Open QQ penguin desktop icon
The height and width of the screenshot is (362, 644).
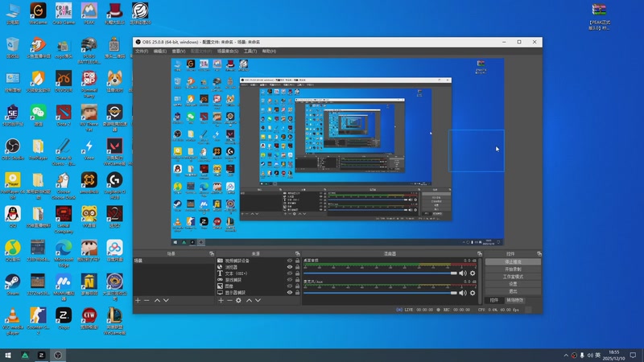click(x=13, y=217)
